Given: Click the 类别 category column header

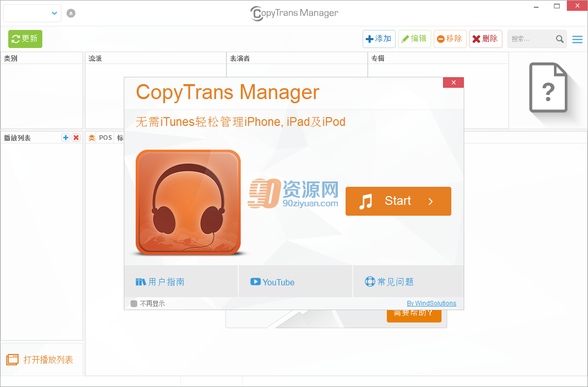Looking at the screenshot, I should (x=42, y=58).
